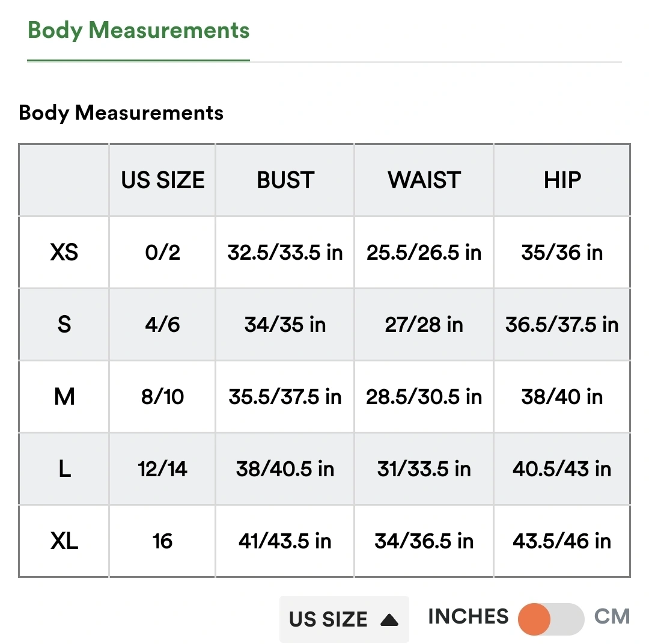Select the S size row label

(64, 325)
